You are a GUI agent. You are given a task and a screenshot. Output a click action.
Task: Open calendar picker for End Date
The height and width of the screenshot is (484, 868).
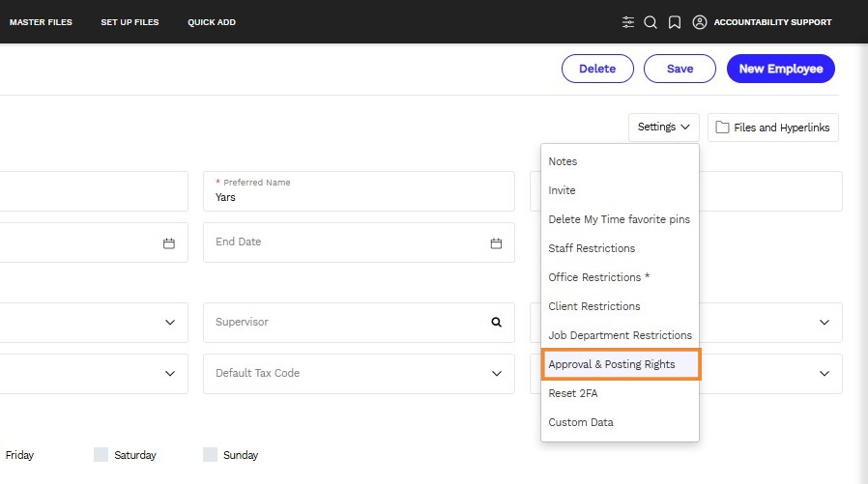pyautogui.click(x=496, y=242)
